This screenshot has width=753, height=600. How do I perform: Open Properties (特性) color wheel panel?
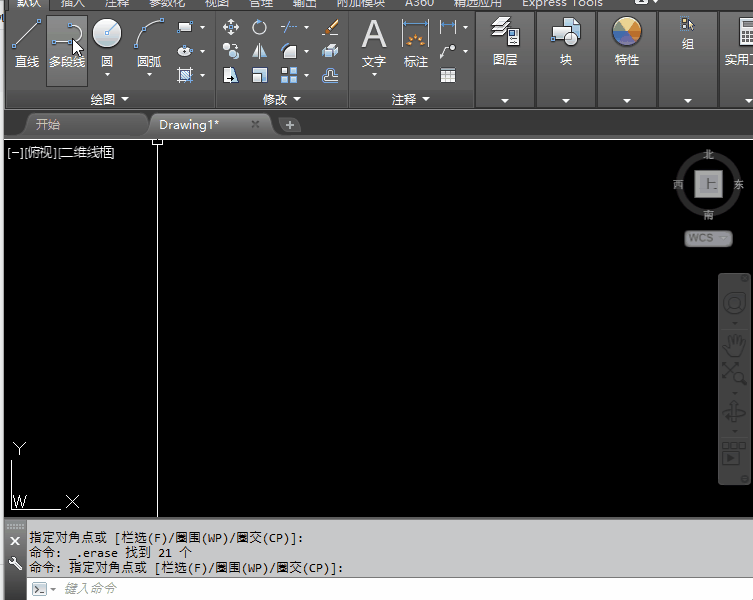coord(627,44)
